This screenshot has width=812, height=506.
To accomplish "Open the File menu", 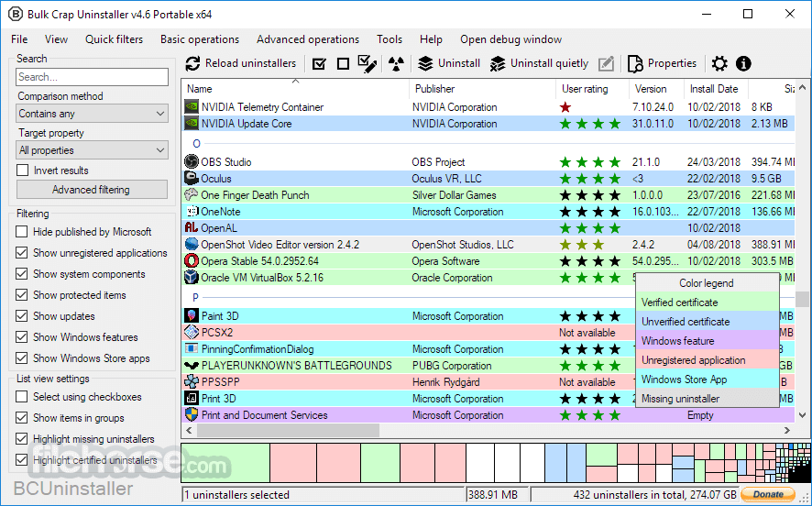I will pos(19,39).
